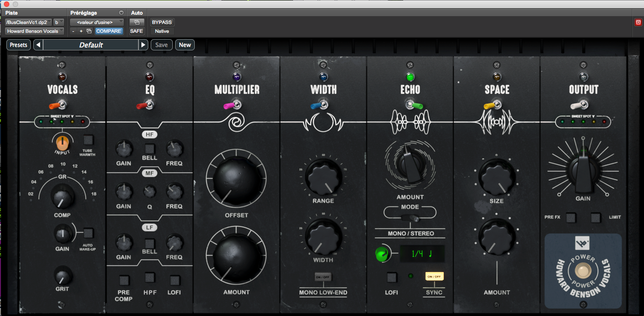This screenshot has width=644, height=316.
Task: Click the Native format selector
Action: (x=161, y=31)
